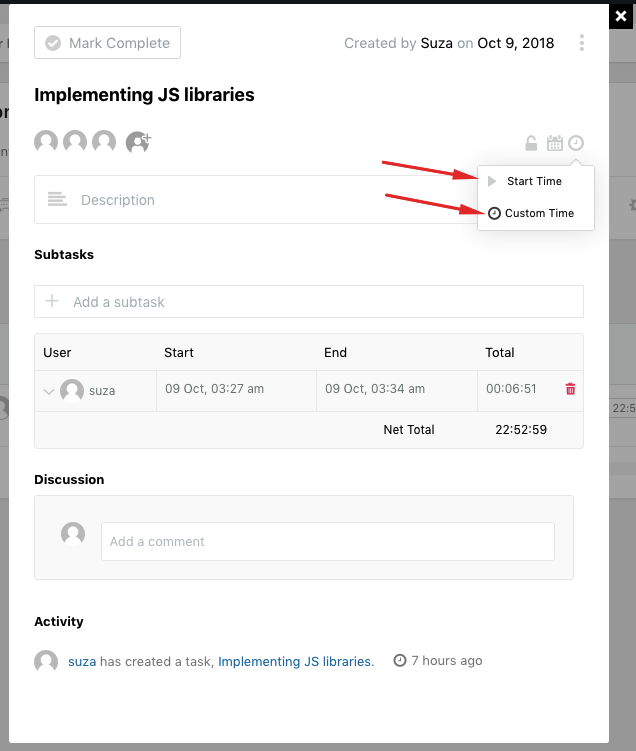Image resolution: width=636 pixels, height=751 pixels.
Task: Click the Oct 9, 2018 creation date
Action: 516,43
